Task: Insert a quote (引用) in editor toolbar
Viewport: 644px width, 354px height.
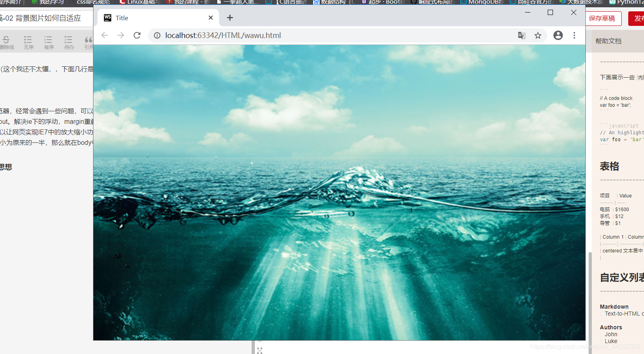Action: (89, 42)
